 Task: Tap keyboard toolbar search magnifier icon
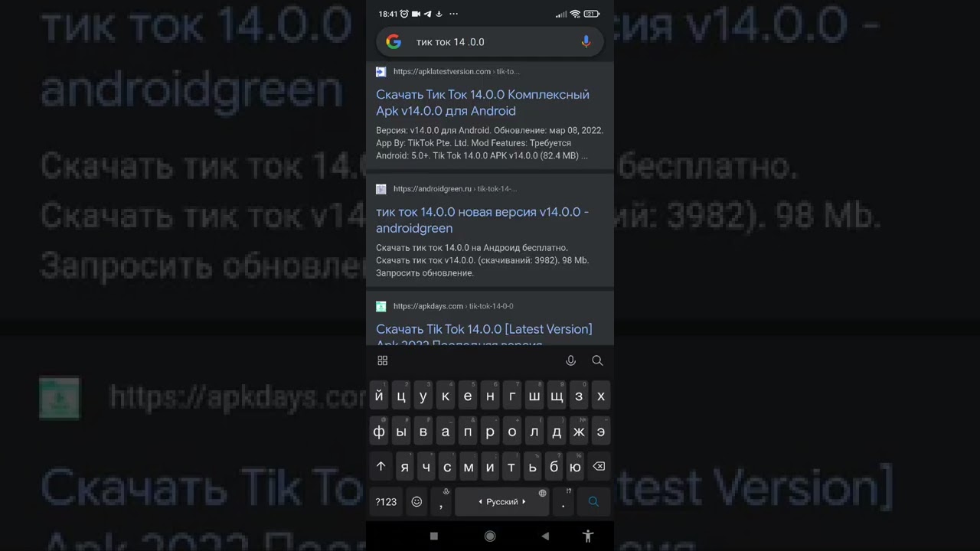[597, 360]
